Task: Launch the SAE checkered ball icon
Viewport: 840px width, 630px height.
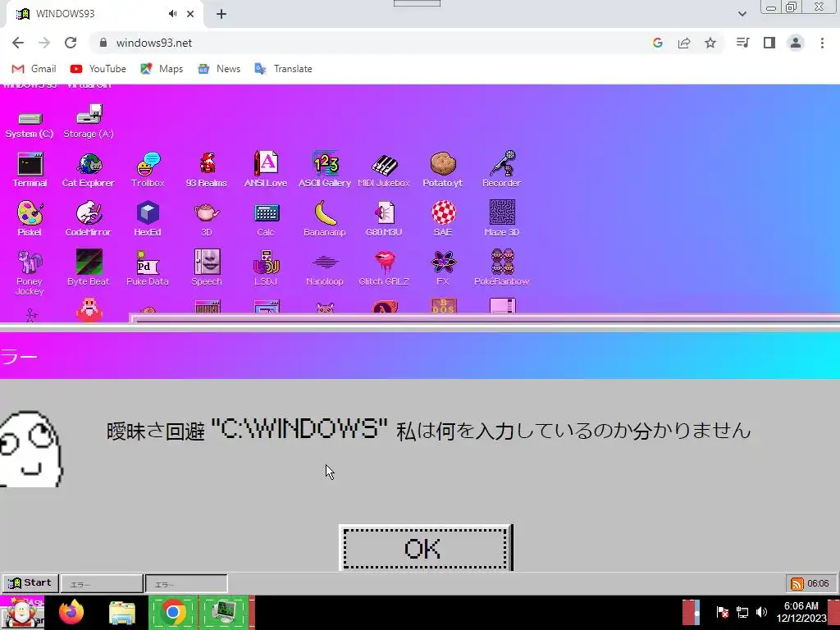Action: [443, 218]
